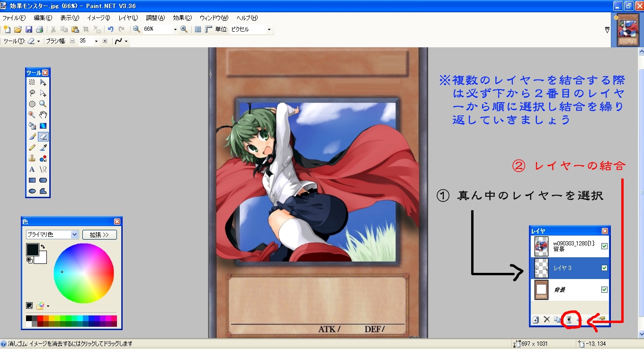The width and height of the screenshot is (644, 349).
Task: Open the 66% zoom level dropdown
Action: tap(175, 29)
